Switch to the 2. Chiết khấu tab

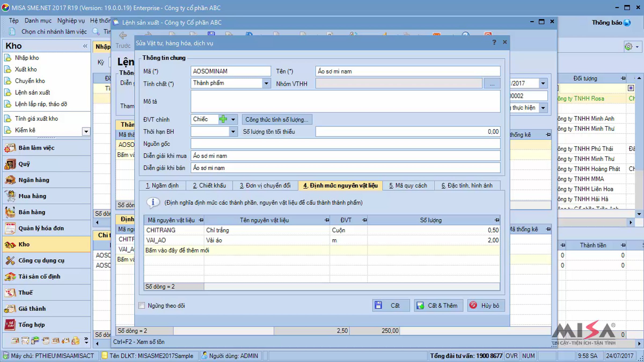point(209,186)
